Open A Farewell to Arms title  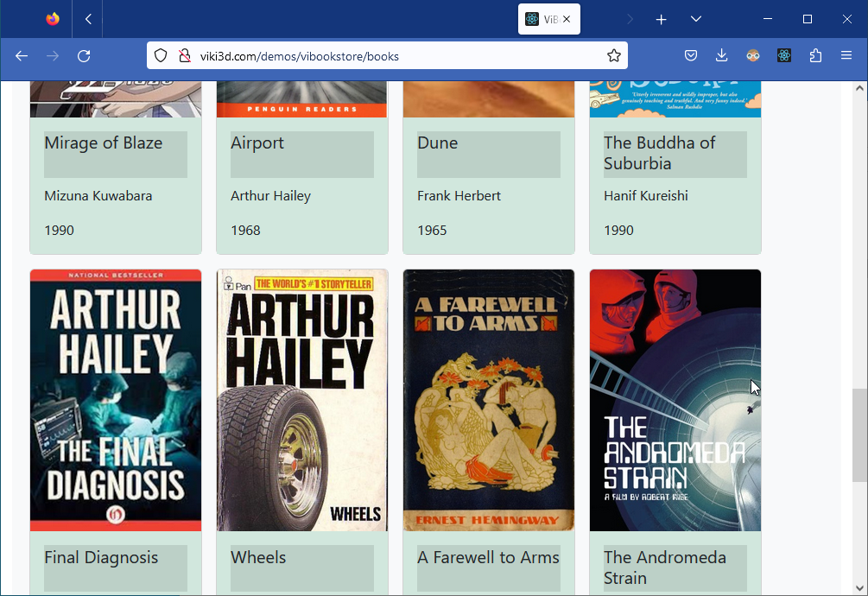pyautogui.click(x=488, y=557)
